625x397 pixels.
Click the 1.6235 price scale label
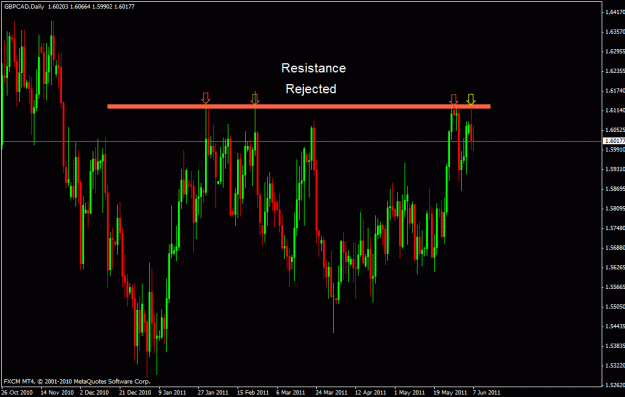(615, 71)
